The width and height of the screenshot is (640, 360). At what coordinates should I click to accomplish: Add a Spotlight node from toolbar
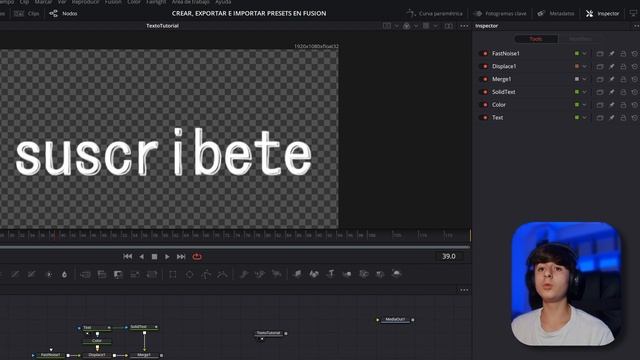(x=380, y=274)
